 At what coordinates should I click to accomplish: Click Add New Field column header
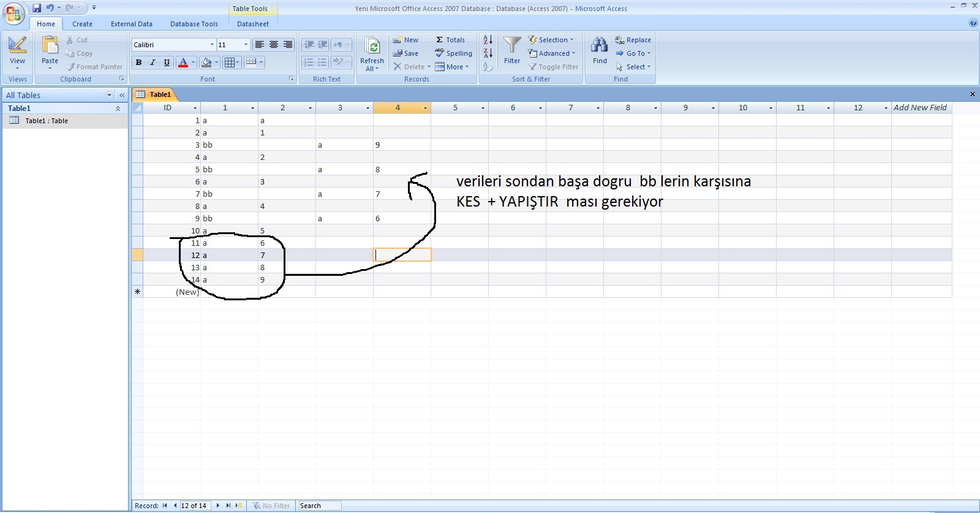920,108
